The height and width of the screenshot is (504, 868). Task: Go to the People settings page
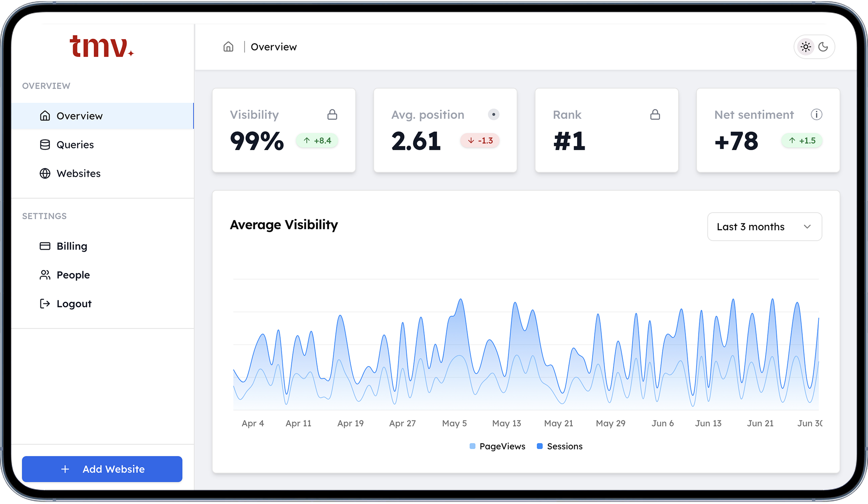(x=73, y=275)
